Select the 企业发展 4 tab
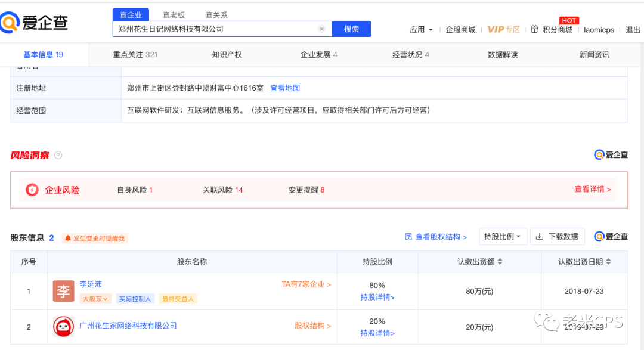 pos(318,55)
